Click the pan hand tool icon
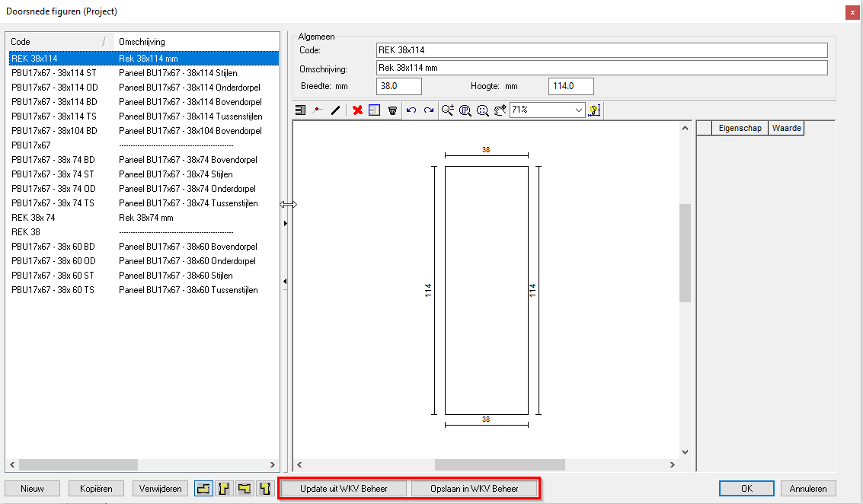 [x=500, y=110]
